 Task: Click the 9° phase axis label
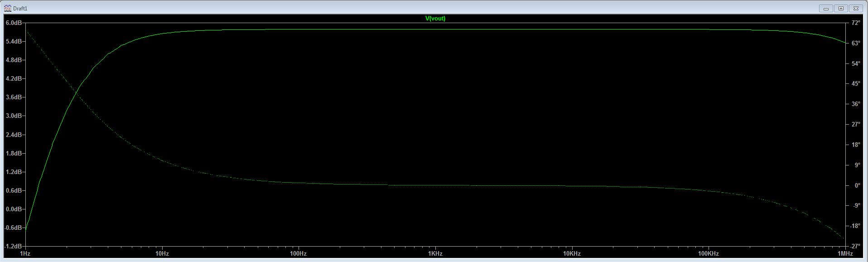pyautogui.click(x=857, y=165)
